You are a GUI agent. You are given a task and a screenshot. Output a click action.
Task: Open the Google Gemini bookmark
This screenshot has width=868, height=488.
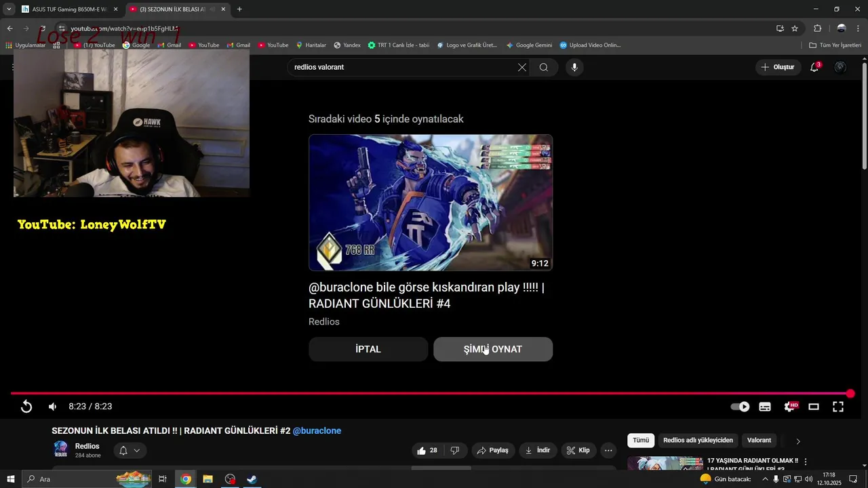pos(529,45)
